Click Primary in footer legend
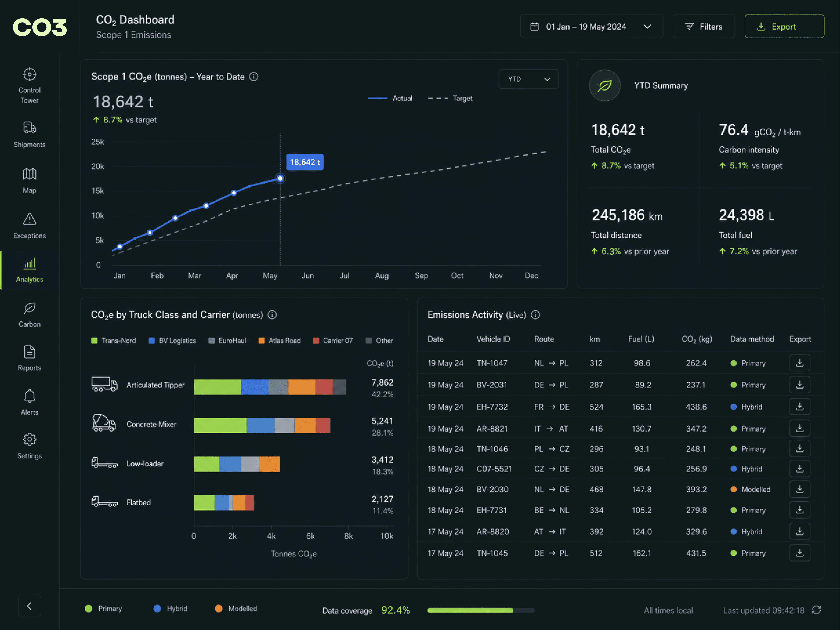 (x=103, y=608)
